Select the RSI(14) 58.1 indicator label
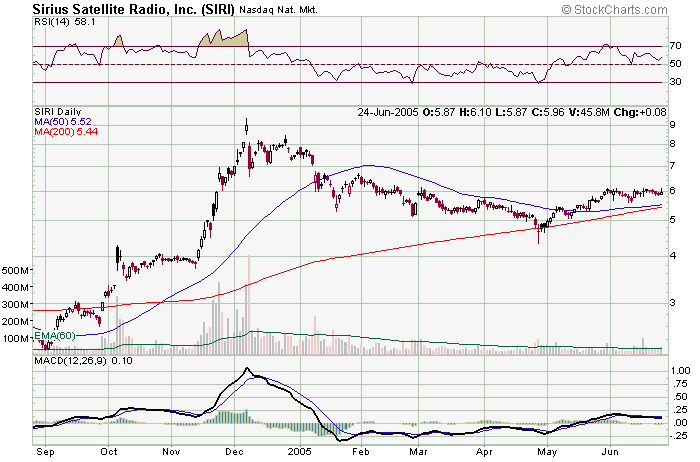Screen dimensions: 700x462 click(x=65, y=22)
